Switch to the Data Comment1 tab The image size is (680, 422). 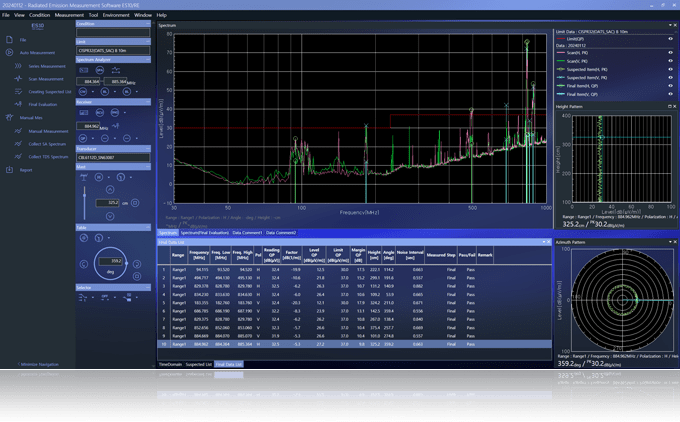[246, 233]
